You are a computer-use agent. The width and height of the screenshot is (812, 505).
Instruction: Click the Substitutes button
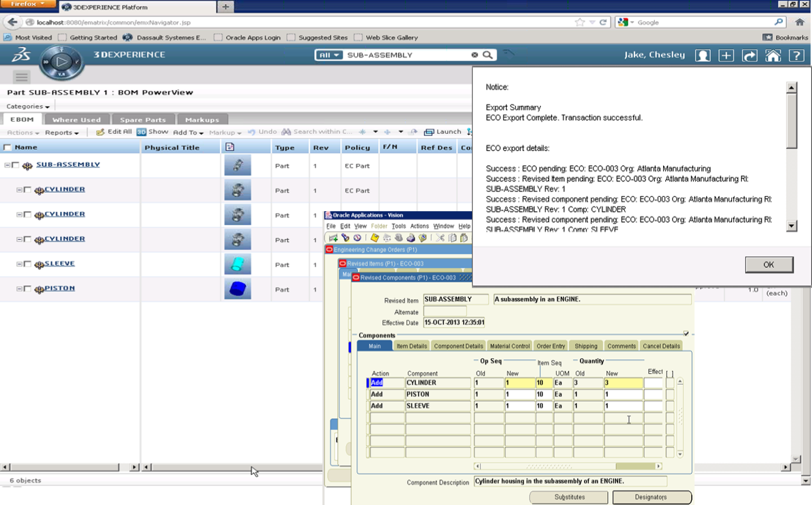pos(569,497)
